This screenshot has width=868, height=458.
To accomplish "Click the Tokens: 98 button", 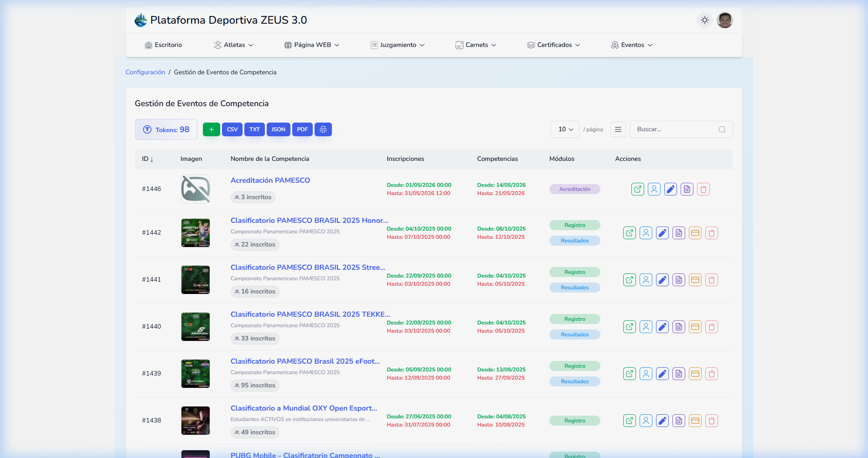I will [x=166, y=129].
